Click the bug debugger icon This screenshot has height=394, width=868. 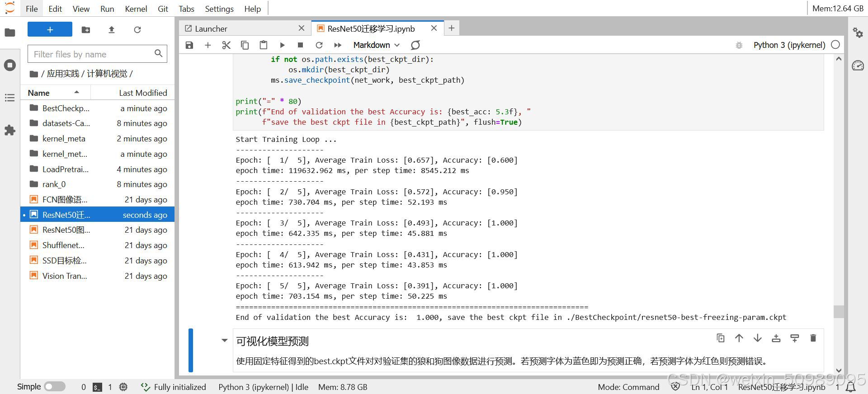click(x=739, y=45)
